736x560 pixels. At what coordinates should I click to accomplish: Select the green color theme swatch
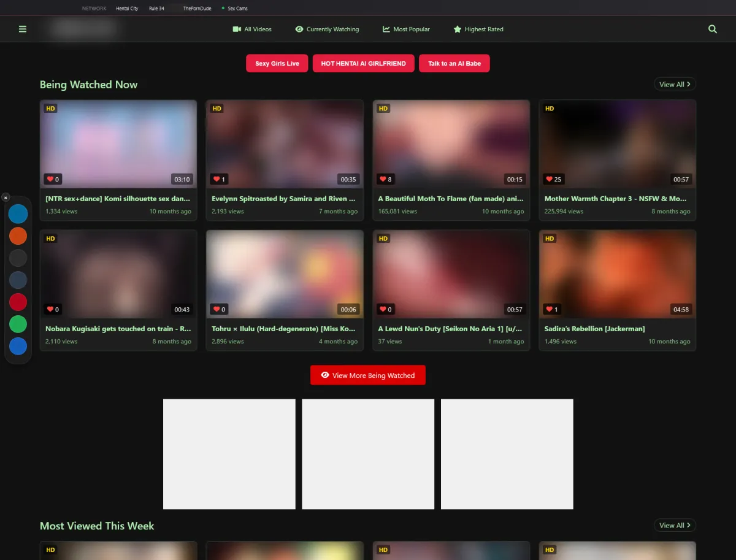click(18, 324)
